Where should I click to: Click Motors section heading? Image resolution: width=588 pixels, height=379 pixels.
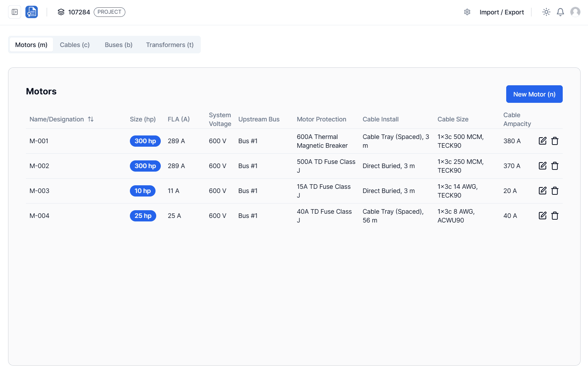(41, 91)
